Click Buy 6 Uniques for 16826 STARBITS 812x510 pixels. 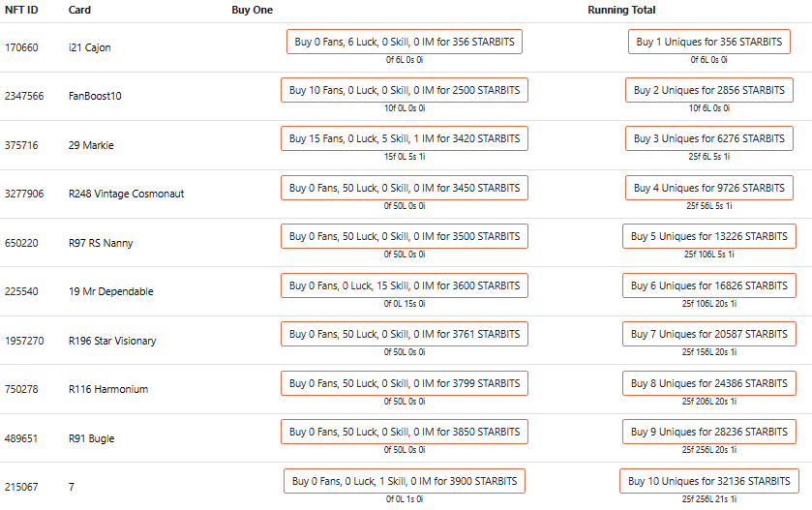(x=709, y=285)
